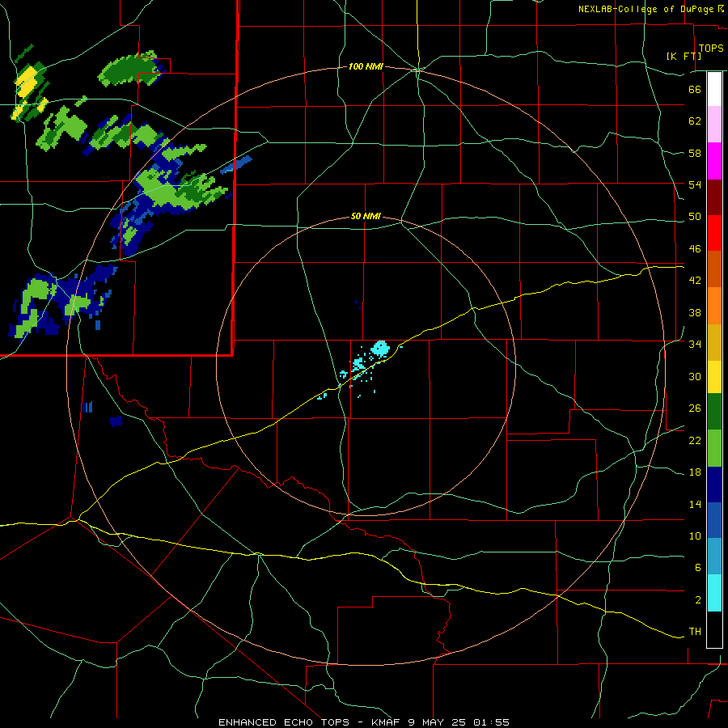Select the navy blue legend swatch

[714, 485]
